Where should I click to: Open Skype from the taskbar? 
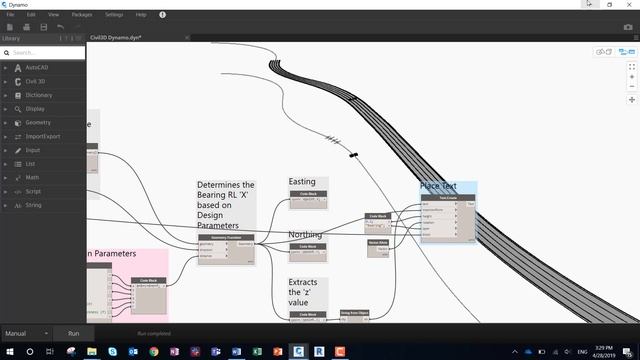(112, 351)
